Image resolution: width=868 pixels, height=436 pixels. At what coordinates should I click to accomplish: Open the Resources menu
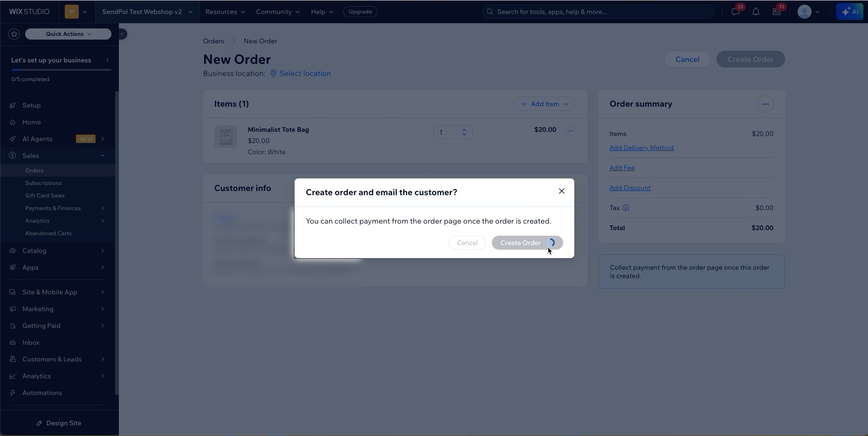[225, 12]
